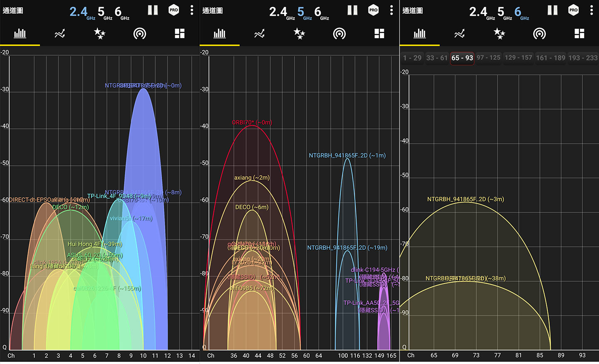Pause scanning on the 5 GHz chart screen

pyautogui.click(x=352, y=10)
